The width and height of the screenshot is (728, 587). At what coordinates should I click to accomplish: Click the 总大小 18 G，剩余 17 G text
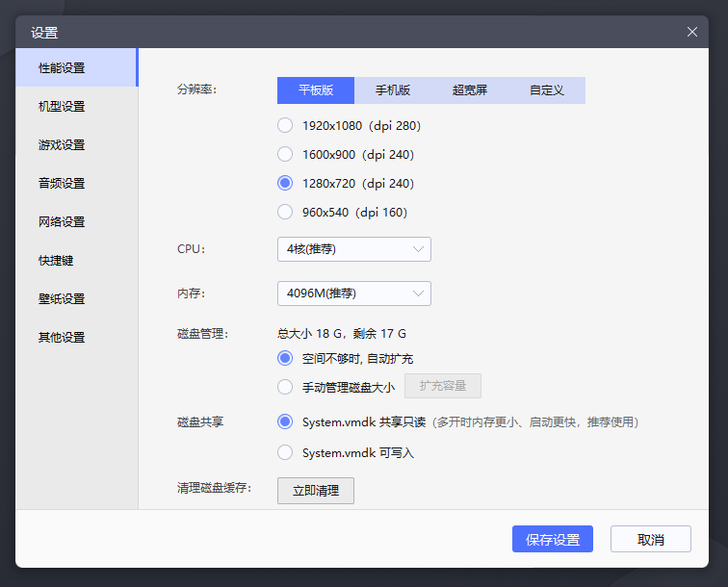click(342, 334)
